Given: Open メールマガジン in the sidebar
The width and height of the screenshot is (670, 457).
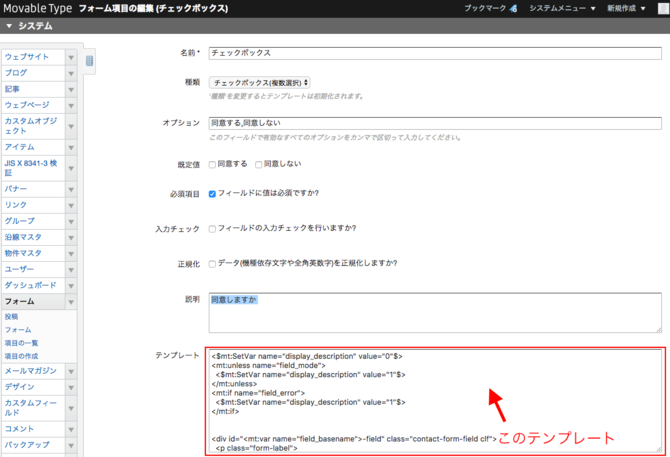Looking at the screenshot, I should 30,371.
